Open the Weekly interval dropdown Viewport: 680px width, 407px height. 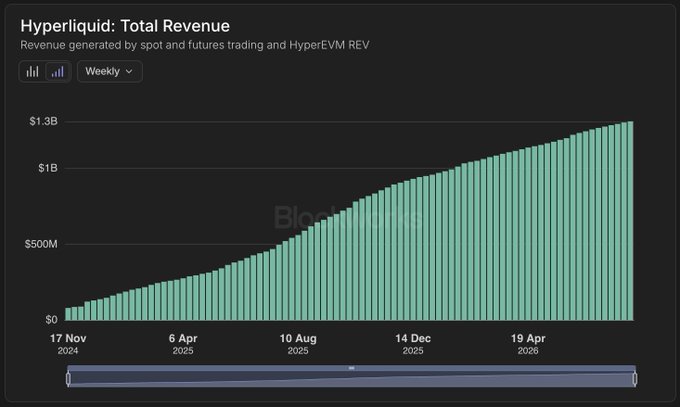pyautogui.click(x=110, y=72)
